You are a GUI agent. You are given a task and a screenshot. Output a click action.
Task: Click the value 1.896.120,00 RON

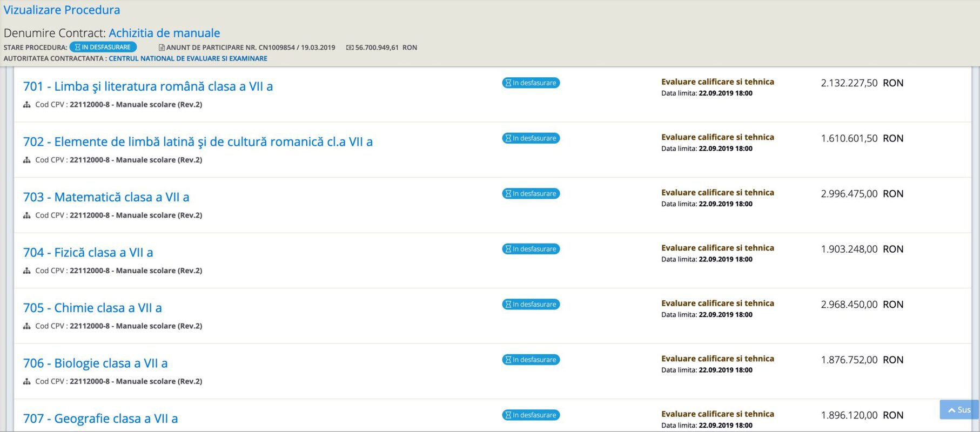(x=862, y=415)
